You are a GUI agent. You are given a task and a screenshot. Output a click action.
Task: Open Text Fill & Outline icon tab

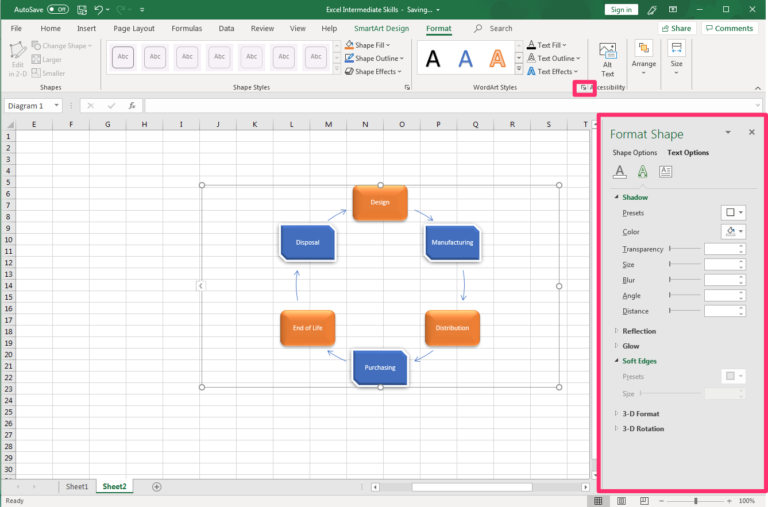[x=619, y=171]
